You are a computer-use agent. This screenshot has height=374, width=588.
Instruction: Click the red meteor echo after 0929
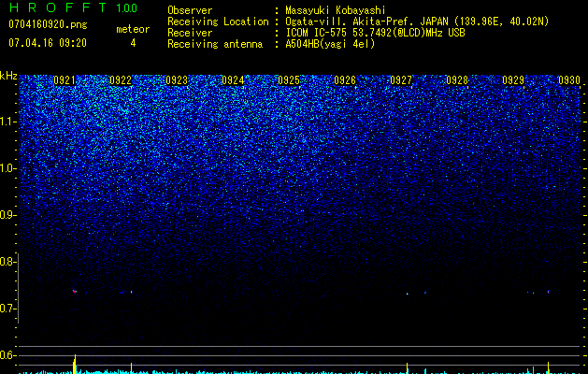(548, 292)
